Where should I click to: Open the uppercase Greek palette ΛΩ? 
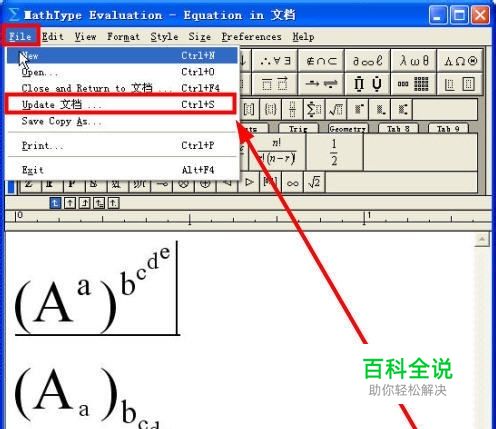pyautogui.click(x=460, y=61)
